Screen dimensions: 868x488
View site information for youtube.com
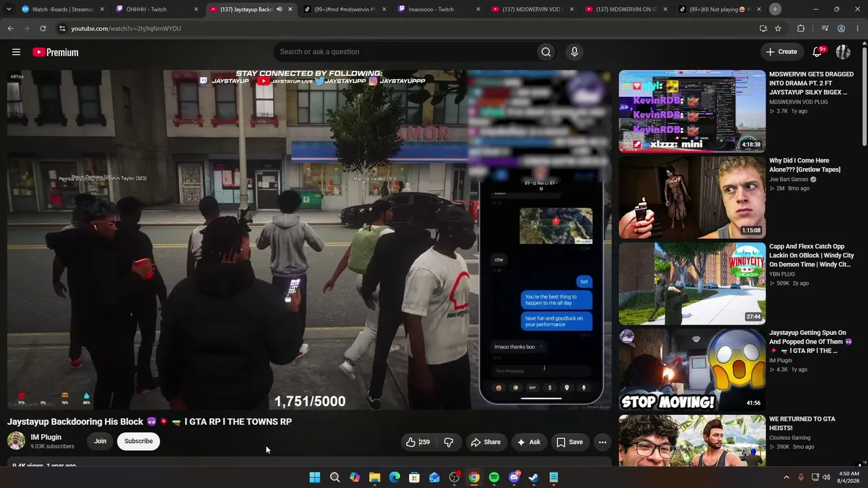point(62,28)
